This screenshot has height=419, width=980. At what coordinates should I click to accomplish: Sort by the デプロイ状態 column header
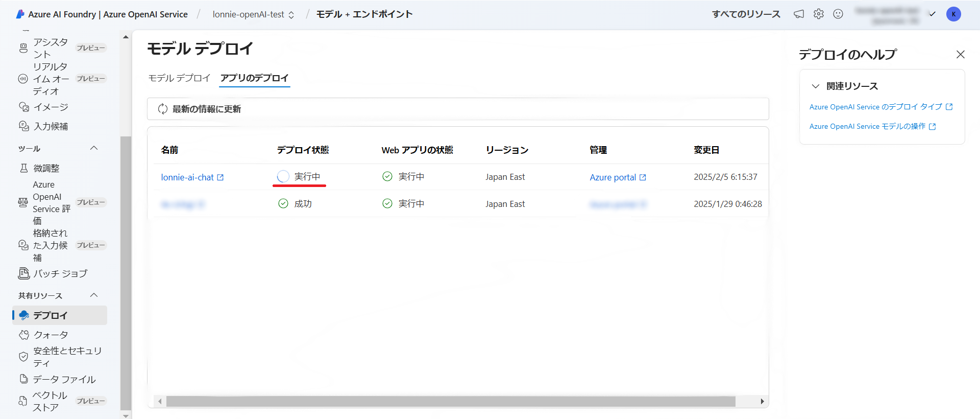tap(303, 150)
